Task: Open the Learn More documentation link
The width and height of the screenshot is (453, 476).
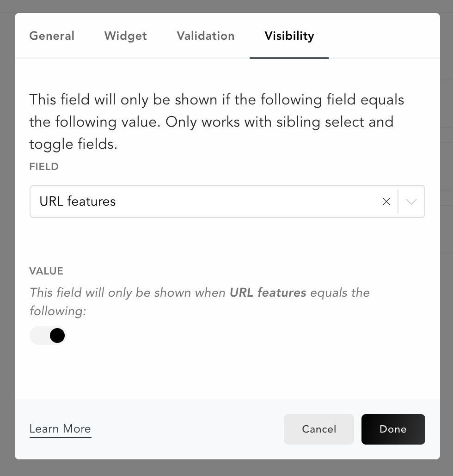Action: [x=60, y=429]
